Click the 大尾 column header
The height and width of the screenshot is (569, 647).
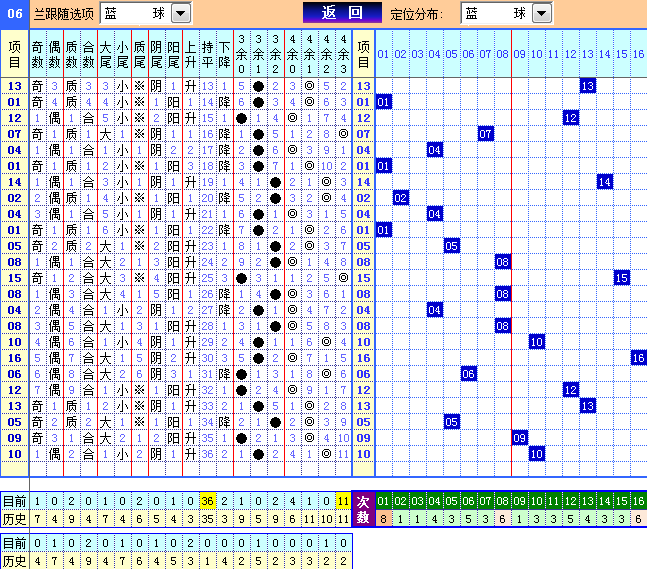coord(106,54)
